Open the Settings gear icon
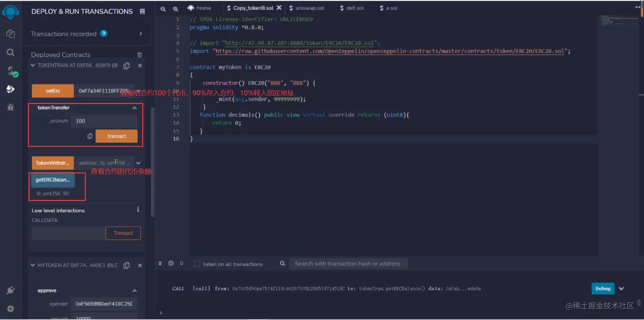The image size is (644, 320). pos(11,308)
